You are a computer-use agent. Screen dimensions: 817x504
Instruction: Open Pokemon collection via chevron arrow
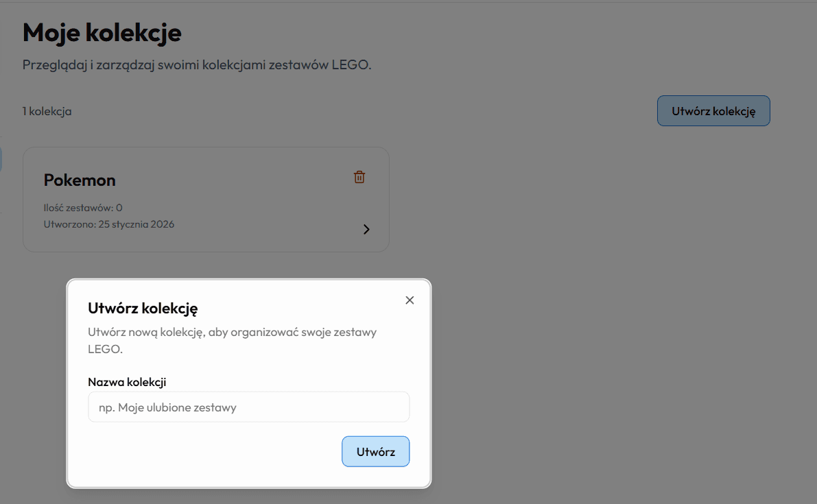pyautogui.click(x=366, y=230)
